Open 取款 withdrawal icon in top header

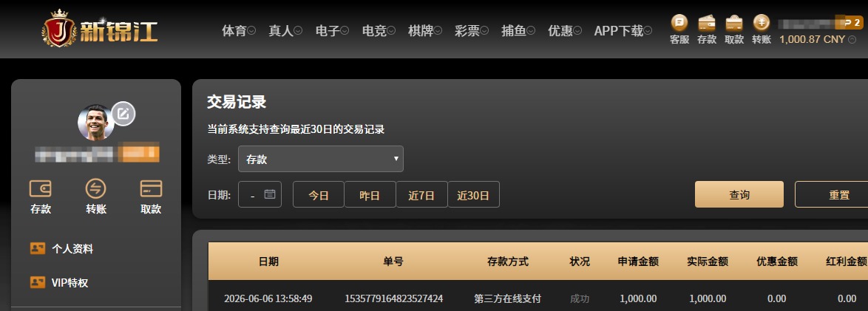click(x=734, y=23)
